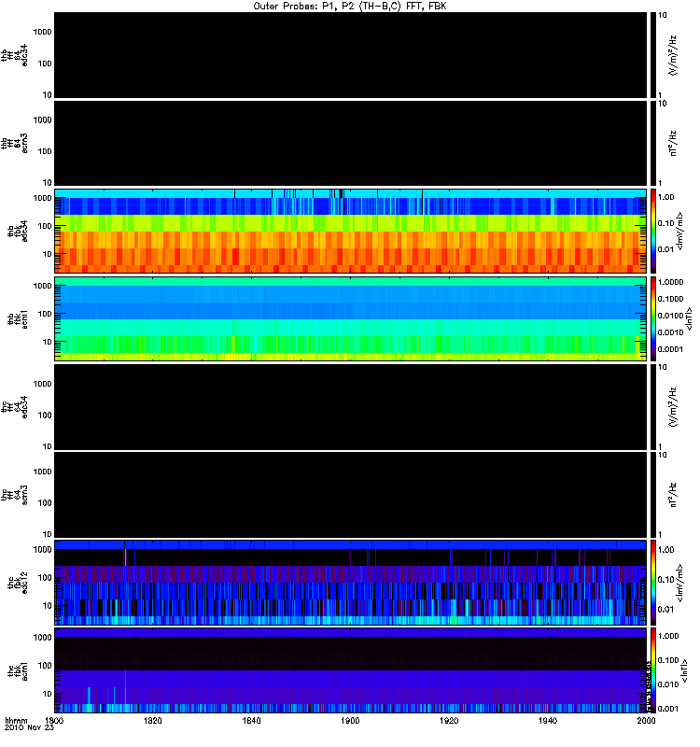The image size is (700, 747).
Task: Click the rainbow color bar beside thc fbk edc12
Action: (653, 583)
